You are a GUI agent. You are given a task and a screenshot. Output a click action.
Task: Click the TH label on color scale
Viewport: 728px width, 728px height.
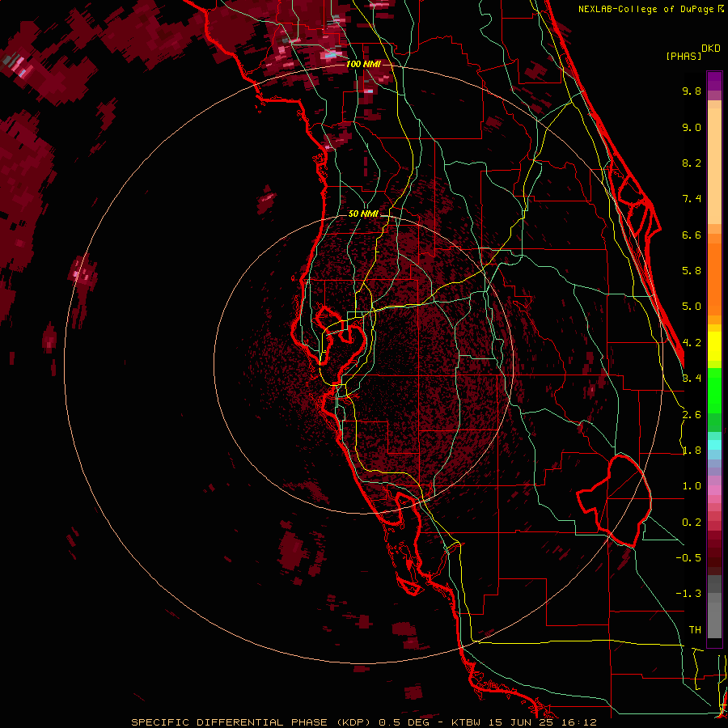[x=695, y=630]
